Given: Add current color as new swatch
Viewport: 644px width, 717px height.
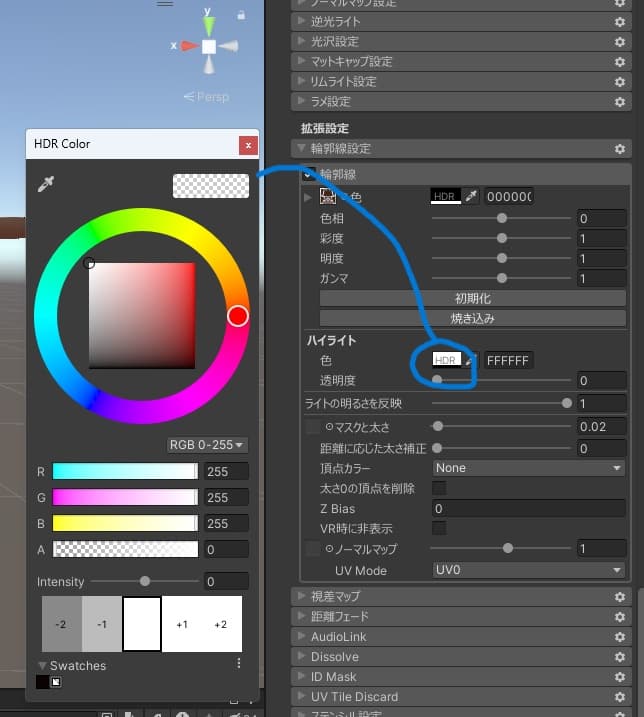Looking at the screenshot, I should point(56,682).
